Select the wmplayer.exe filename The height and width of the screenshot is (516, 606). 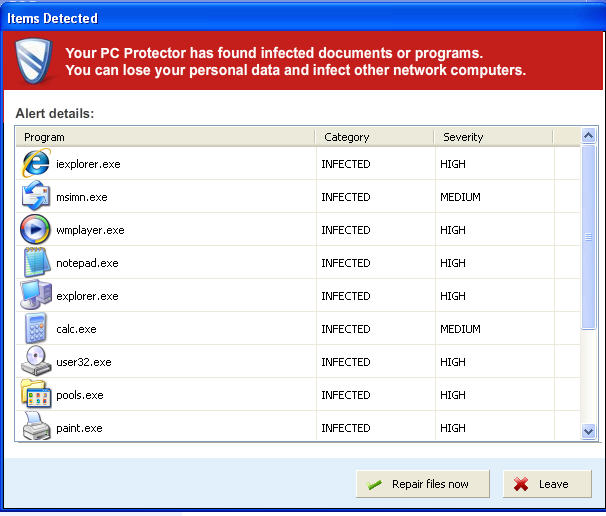(90, 230)
